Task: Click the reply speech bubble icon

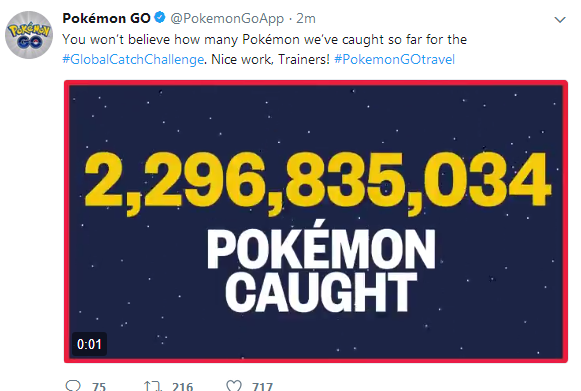Action: [73, 386]
